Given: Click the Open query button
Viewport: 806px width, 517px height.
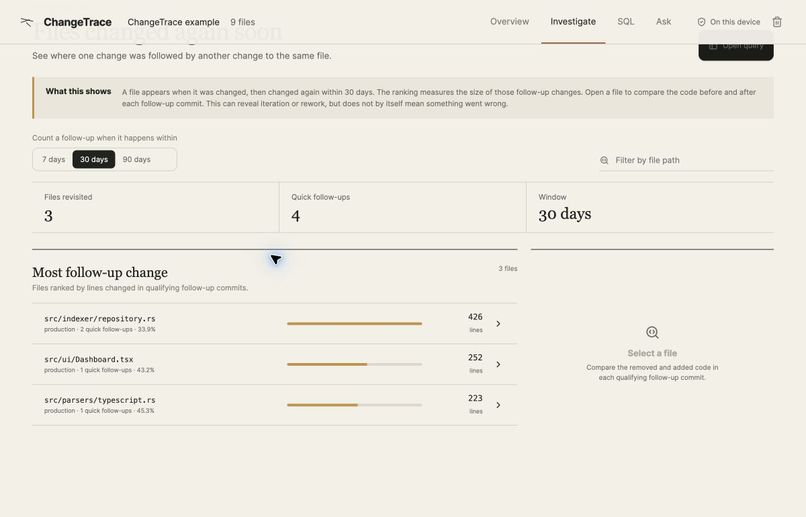Looking at the screenshot, I should click(736, 46).
